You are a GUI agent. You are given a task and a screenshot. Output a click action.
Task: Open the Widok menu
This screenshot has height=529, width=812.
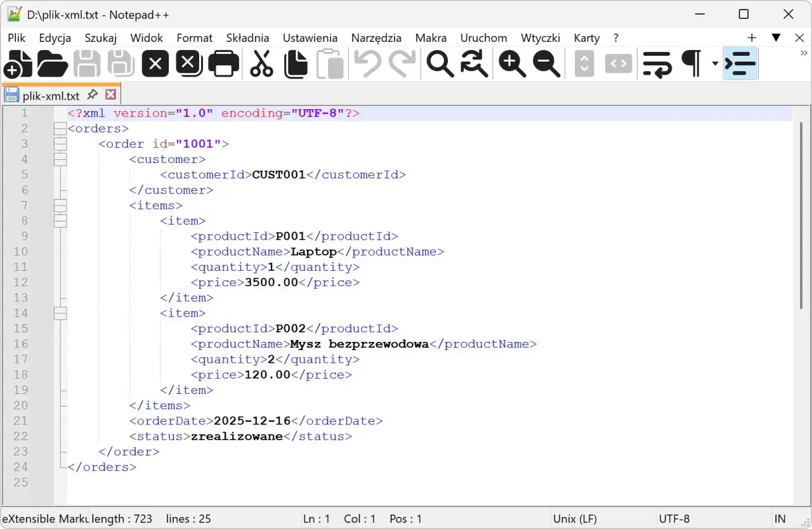[x=147, y=37]
